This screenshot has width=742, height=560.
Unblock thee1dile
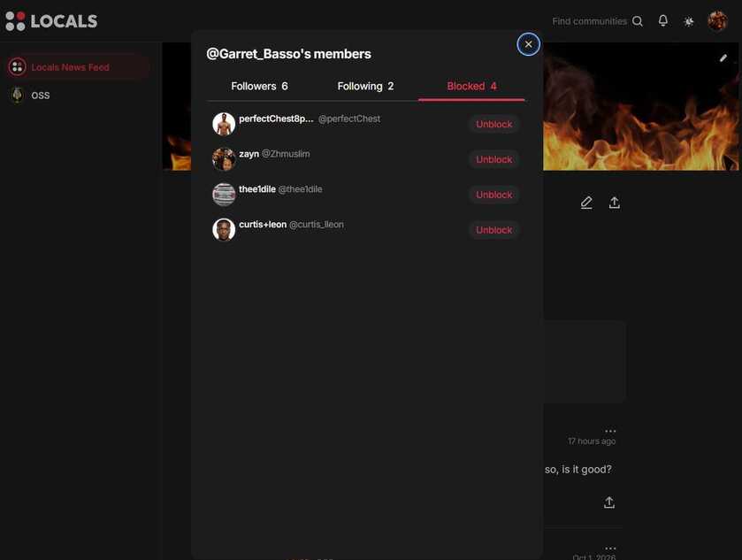pyautogui.click(x=494, y=195)
